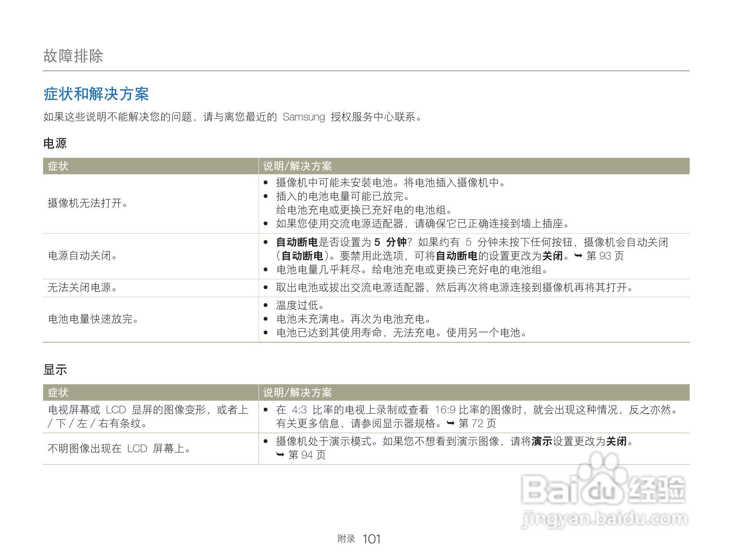Collapse the 症状和解决方案 section heading

97,92
